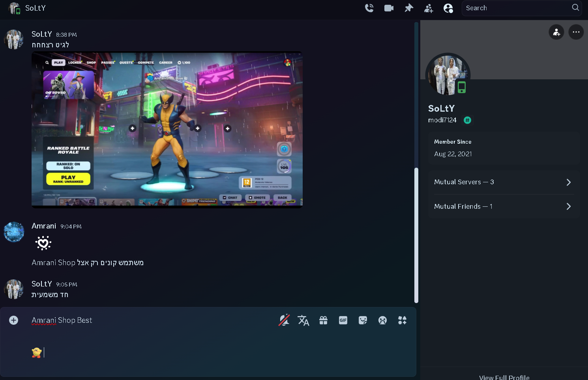
Task: Click the mobile status indicator on profile avatar
Action: pyautogui.click(x=462, y=87)
